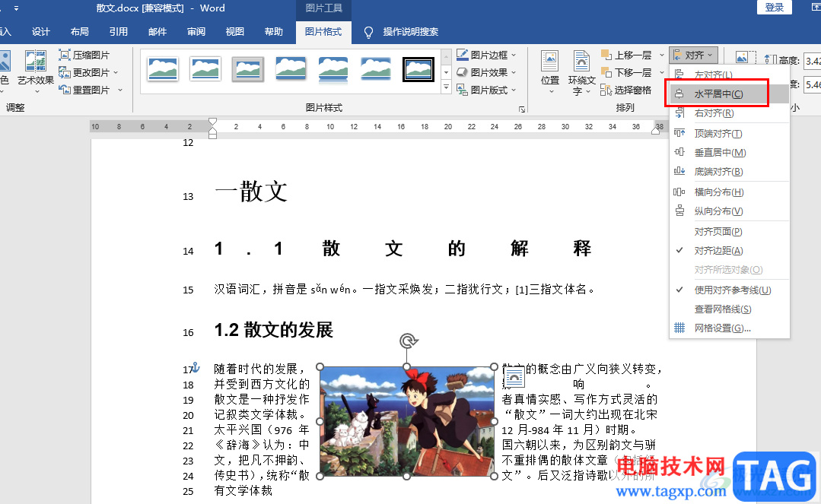Expand the 对齐 align dropdown
Viewport: 821px width, 504px height.
693,55
